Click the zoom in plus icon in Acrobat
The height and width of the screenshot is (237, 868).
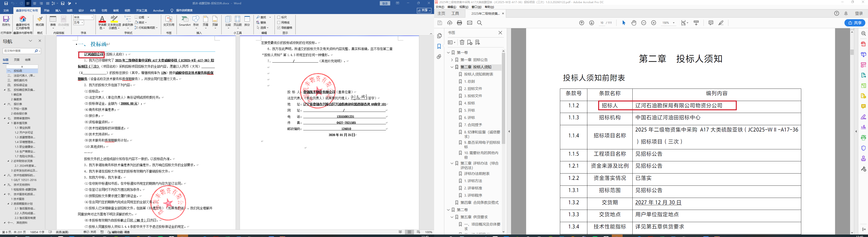(653, 23)
